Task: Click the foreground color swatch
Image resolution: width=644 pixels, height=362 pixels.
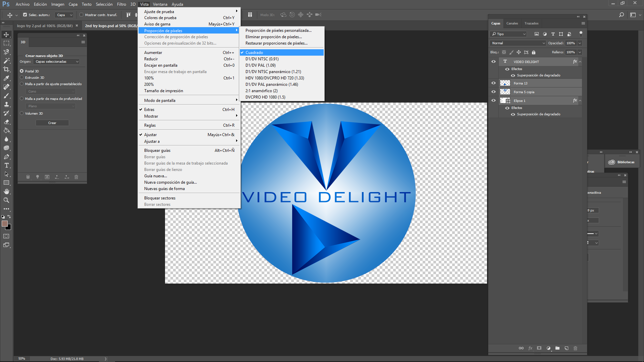Action: (x=4, y=223)
